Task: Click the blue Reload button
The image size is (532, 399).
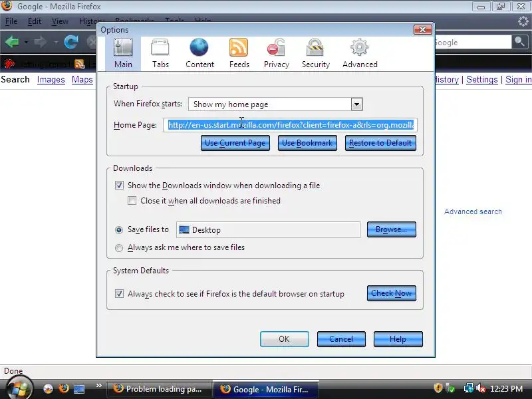Action: pyautogui.click(x=71, y=43)
